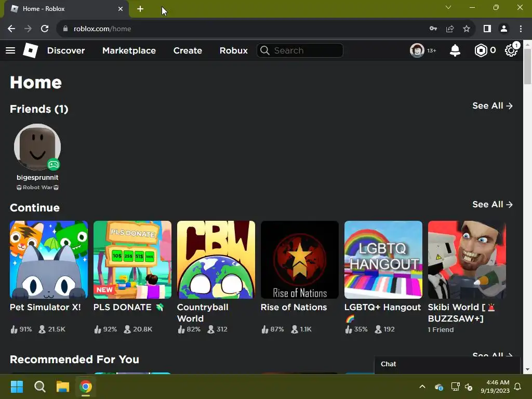Click the Friends (1) heading
This screenshot has height=399, width=532.
39,109
